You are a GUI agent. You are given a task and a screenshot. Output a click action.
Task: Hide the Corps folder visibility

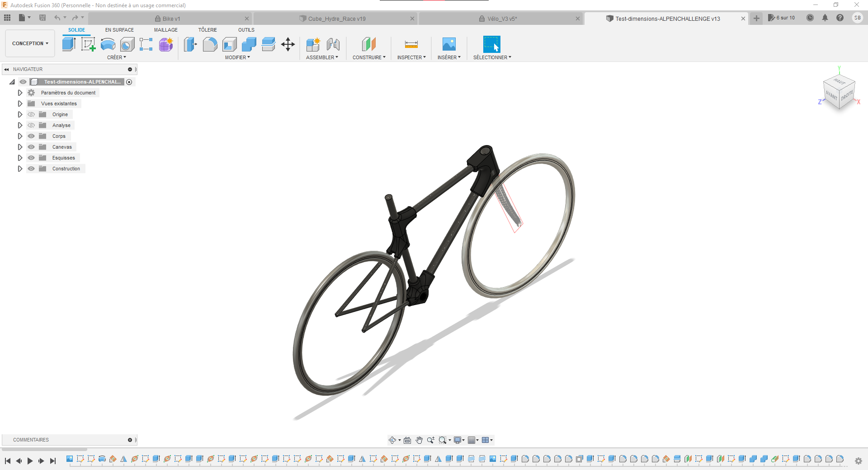coord(31,136)
